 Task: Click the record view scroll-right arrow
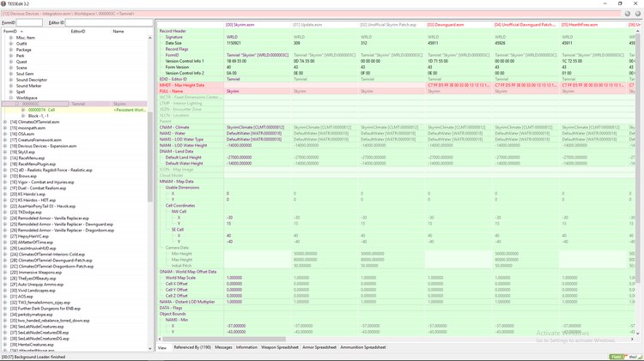[632, 340]
